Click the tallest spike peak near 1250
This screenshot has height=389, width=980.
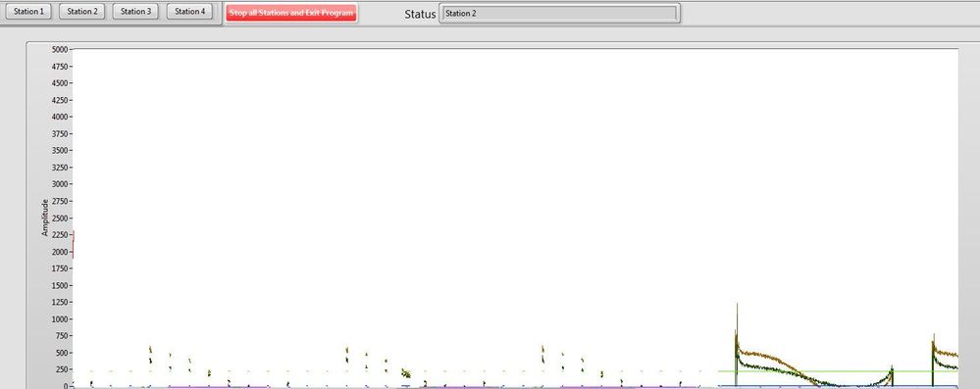[x=737, y=306]
